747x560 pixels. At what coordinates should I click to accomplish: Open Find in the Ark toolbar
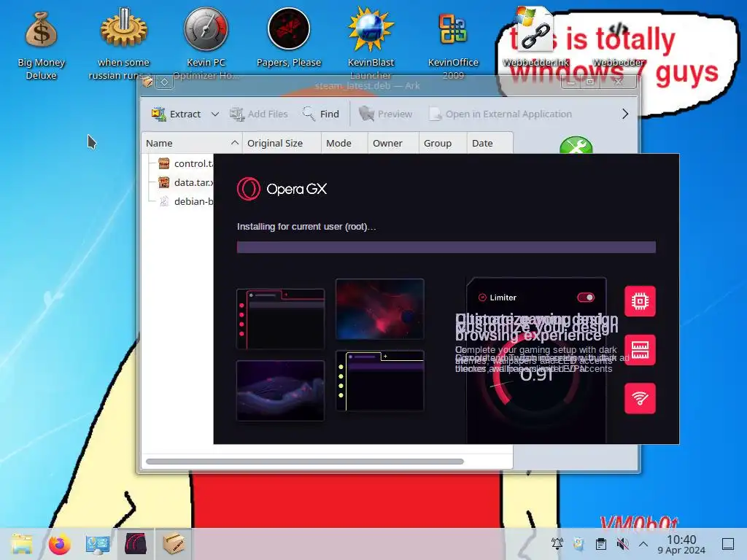click(x=321, y=114)
